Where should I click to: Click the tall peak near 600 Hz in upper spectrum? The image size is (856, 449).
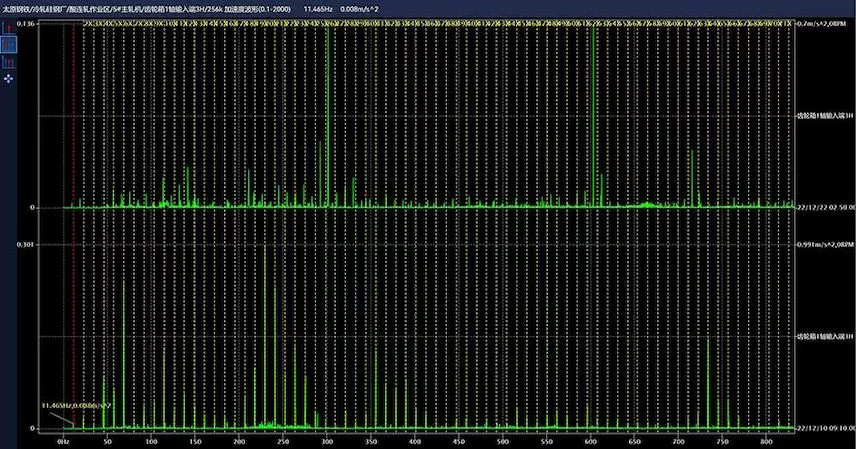[x=594, y=100]
